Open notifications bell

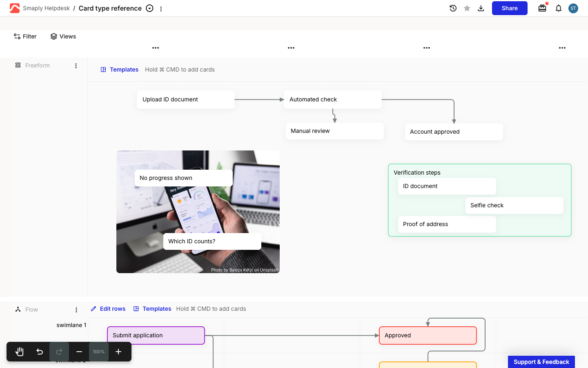pyautogui.click(x=559, y=8)
